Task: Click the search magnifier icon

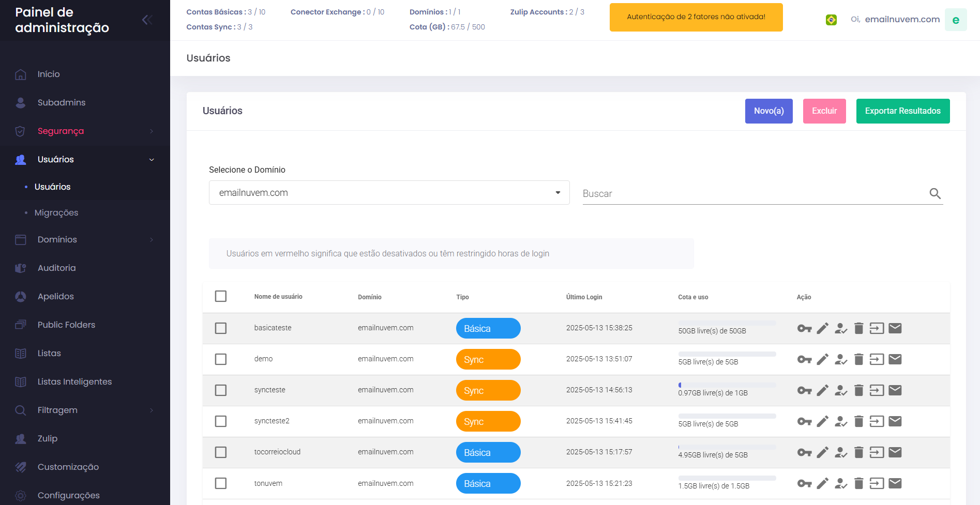Action: (934, 193)
